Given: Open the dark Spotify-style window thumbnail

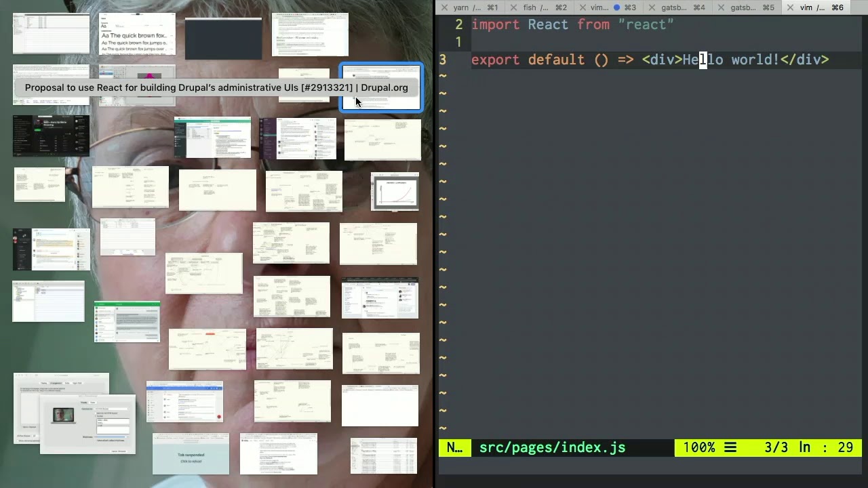Looking at the screenshot, I should 51,136.
